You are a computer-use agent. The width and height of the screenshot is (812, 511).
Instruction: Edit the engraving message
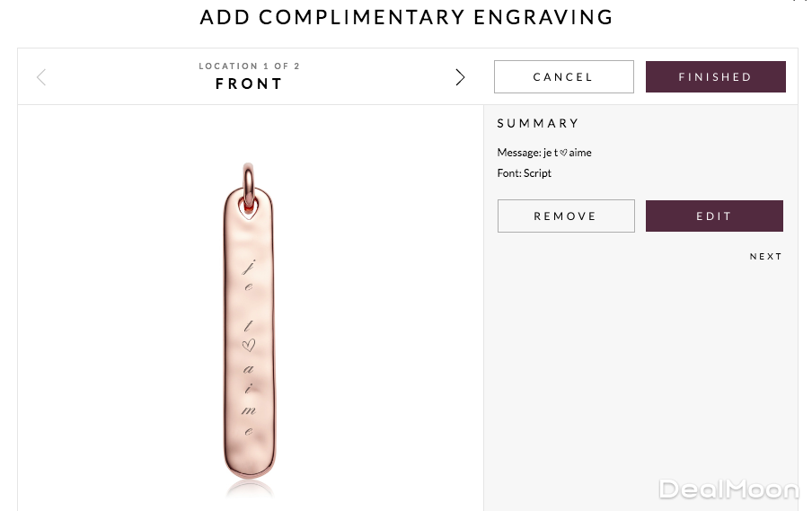click(x=714, y=216)
